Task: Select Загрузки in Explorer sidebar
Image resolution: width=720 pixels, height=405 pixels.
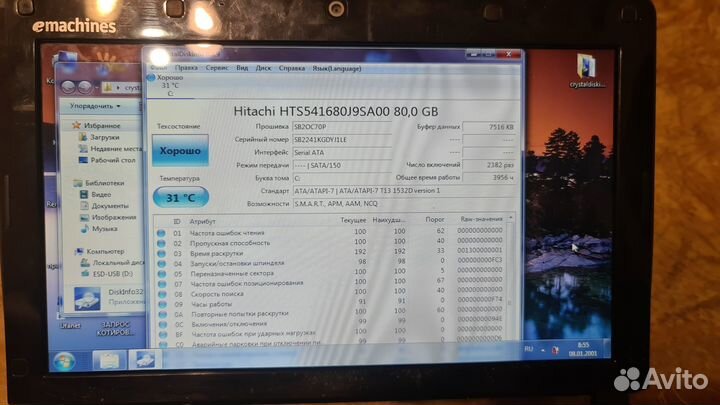Action: pos(99,137)
